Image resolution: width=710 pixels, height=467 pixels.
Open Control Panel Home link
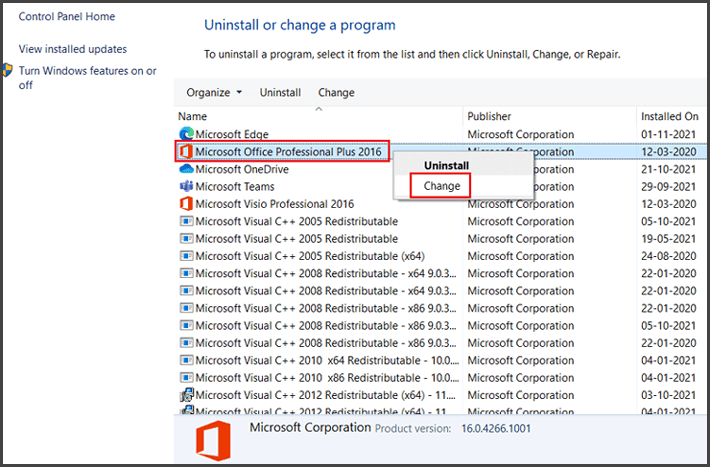point(66,17)
